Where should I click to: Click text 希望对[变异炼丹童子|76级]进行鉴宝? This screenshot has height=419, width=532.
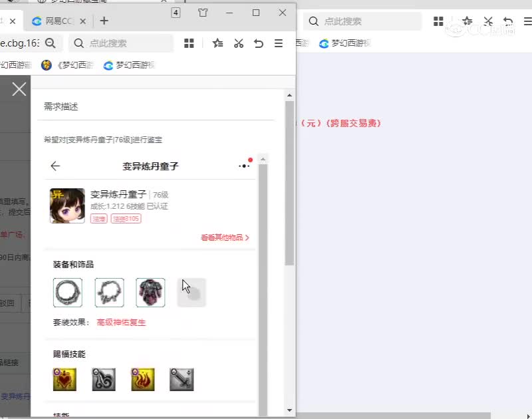pyautogui.click(x=103, y=140)
